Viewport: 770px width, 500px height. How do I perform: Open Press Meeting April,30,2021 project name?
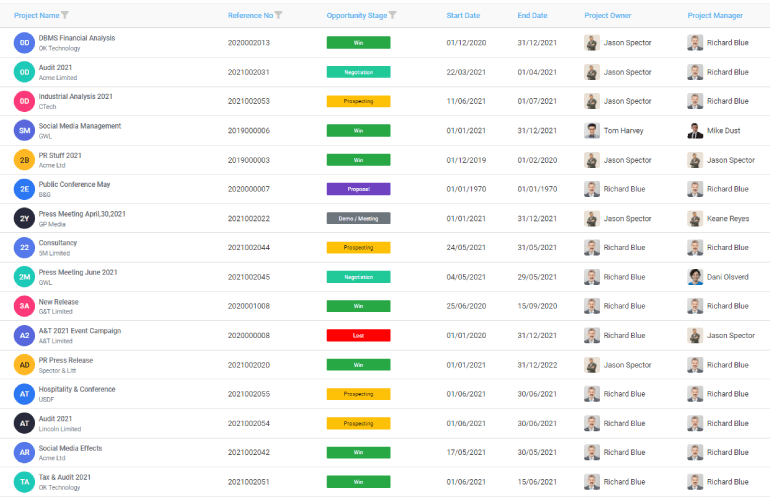[82, 214]
